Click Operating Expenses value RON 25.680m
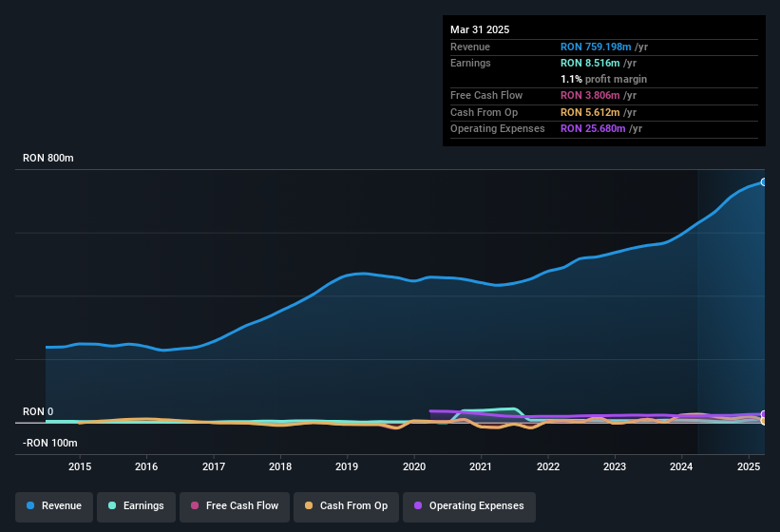The image size is (780, 532). [593, 129]
